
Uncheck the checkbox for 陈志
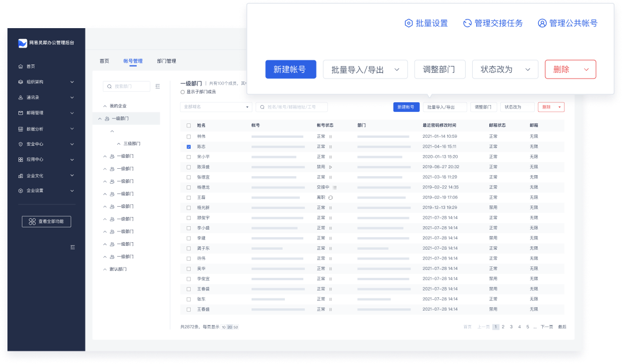[x=188, y=146]
